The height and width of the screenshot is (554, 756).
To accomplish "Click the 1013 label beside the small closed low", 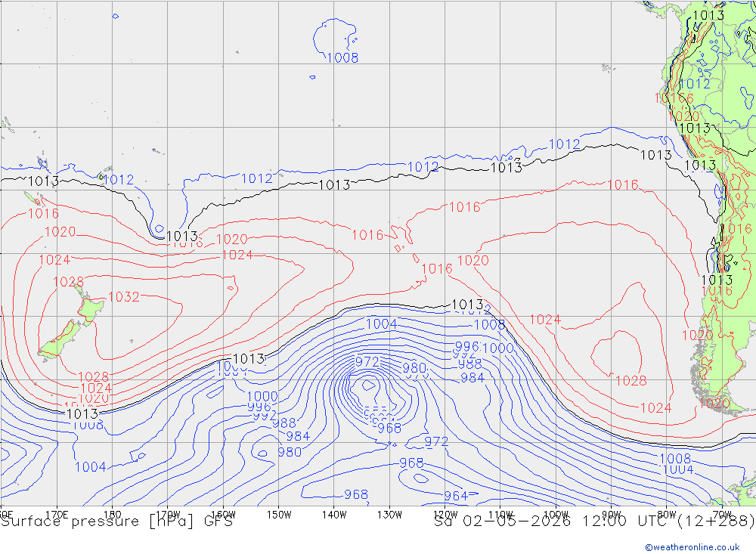I will point(181,237).
